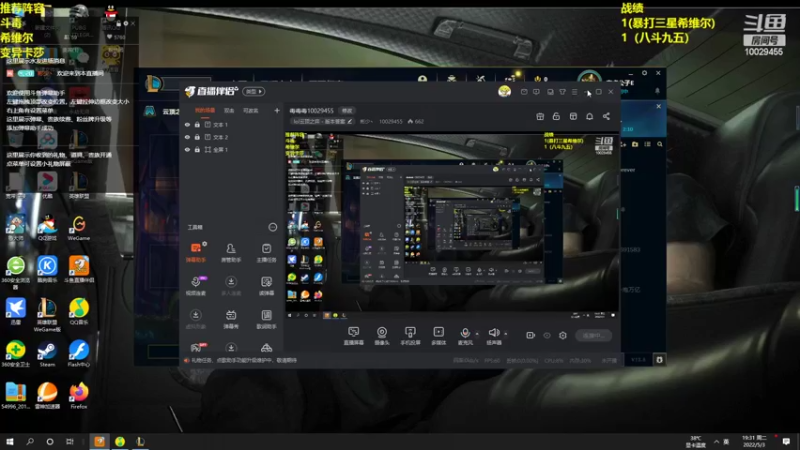
Task: Open the mode switch pill beside the logo
Action: coord(254,91)
